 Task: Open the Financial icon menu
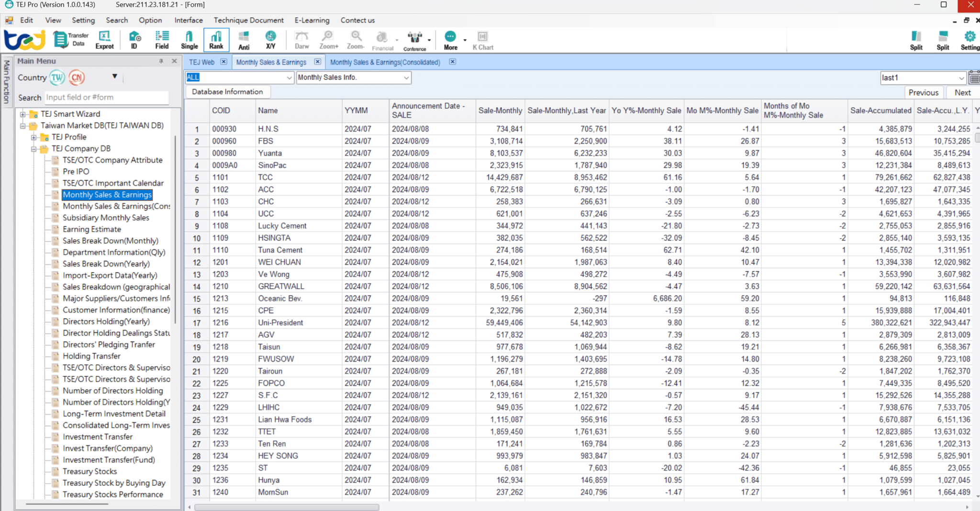[382, 39]
